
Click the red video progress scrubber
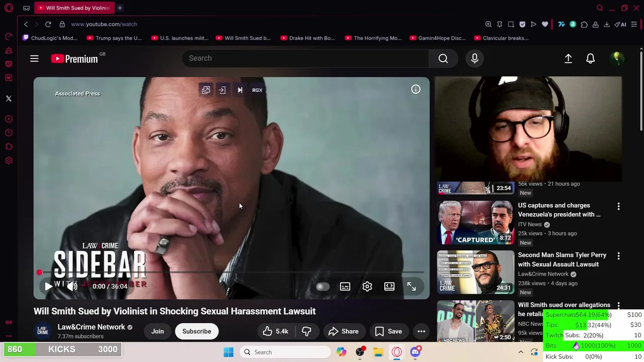click(39, 273)
